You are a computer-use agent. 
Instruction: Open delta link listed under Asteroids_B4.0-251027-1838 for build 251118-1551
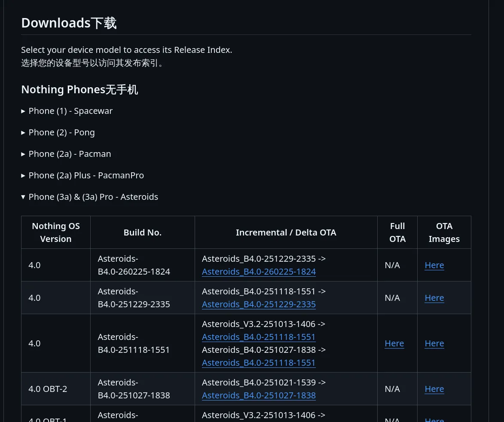pyautogui.click(x=259, y=363)
